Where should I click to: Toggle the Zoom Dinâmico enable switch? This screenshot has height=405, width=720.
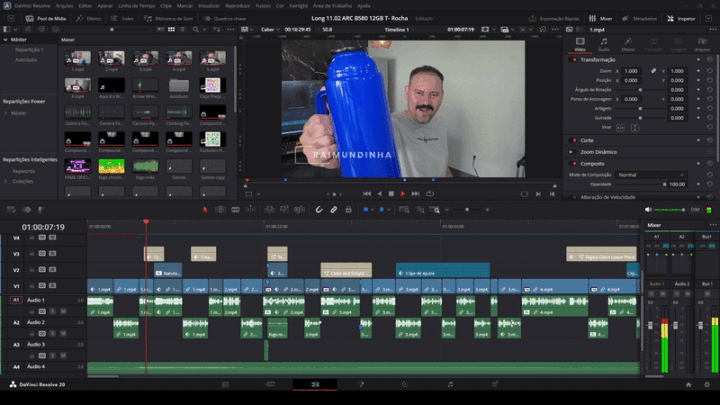tap(571, 151)
